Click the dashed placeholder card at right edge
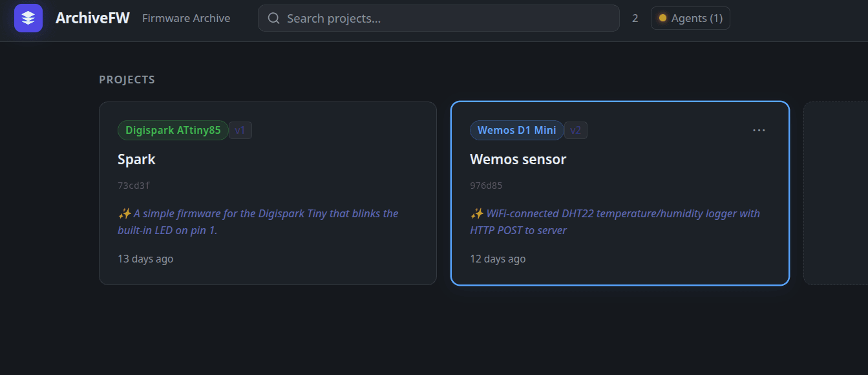The image size is (868, 375). 836,193
